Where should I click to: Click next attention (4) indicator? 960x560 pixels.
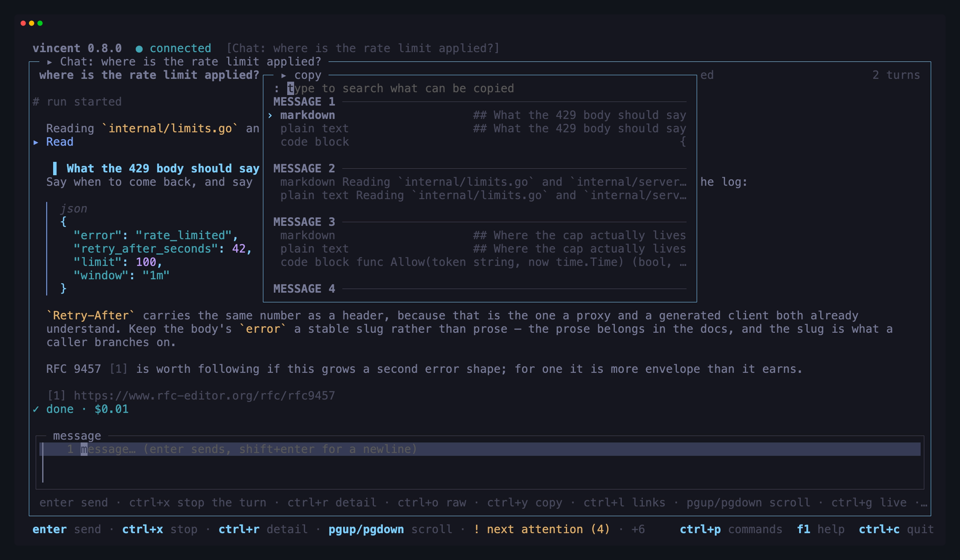point(542,530)
